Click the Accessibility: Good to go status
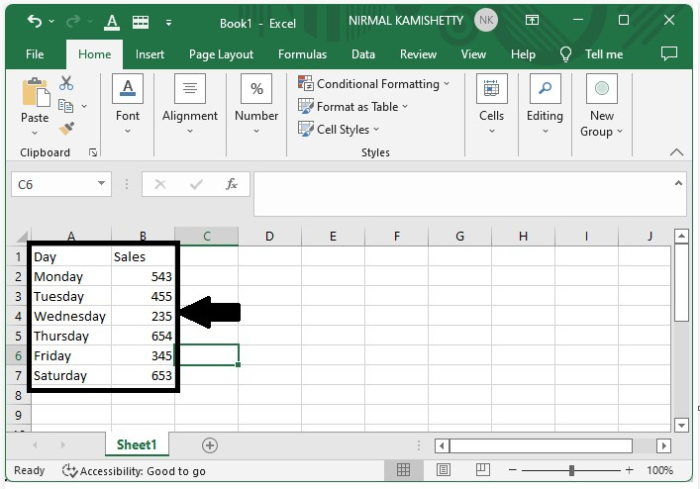Image resolution: width=700 pixels, height=489 pixels. [x=133, y=471]
